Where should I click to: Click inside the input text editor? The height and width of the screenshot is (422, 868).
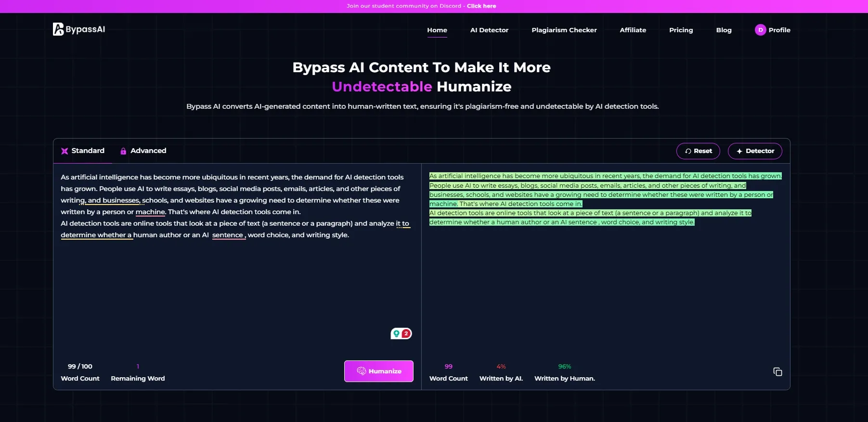[x=237, y=260]
